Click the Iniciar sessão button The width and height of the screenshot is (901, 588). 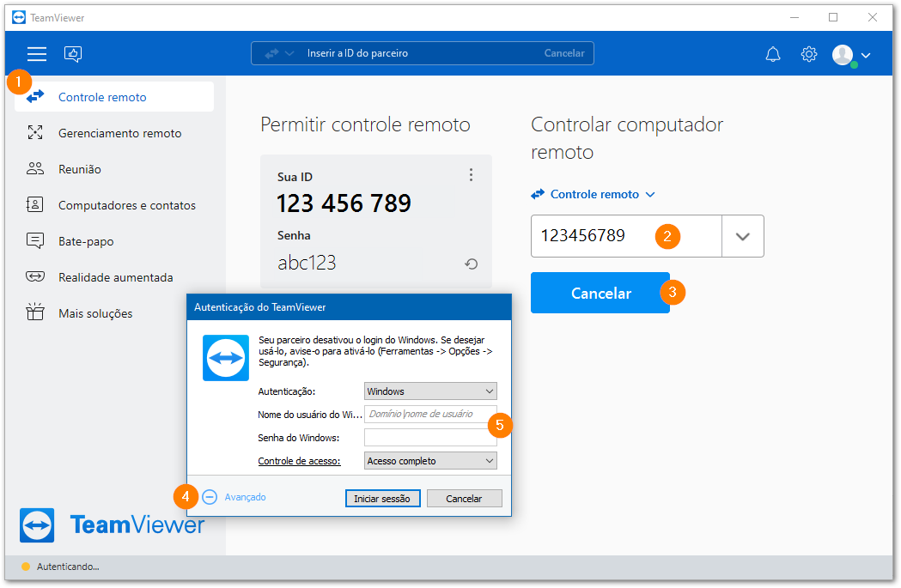(383, 499)
